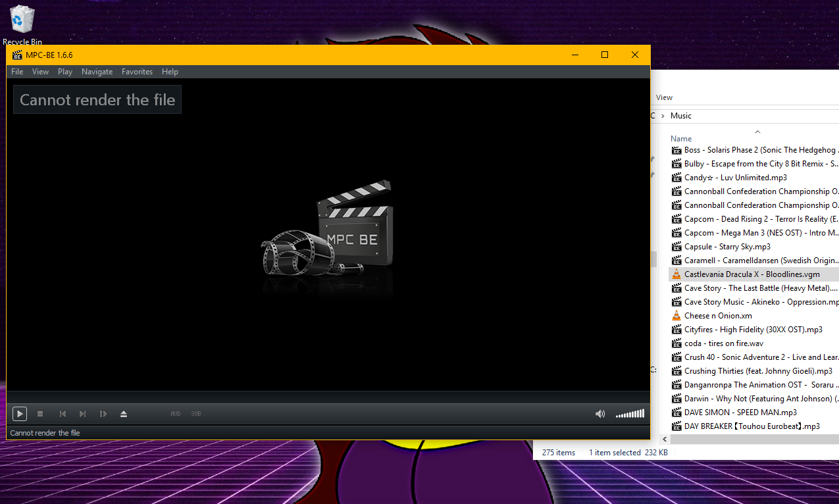Adjust the volume slider in MPC-BE
The height and width of the screenshot is (504, 839).
pyautogui.click(x=630, y=414)
